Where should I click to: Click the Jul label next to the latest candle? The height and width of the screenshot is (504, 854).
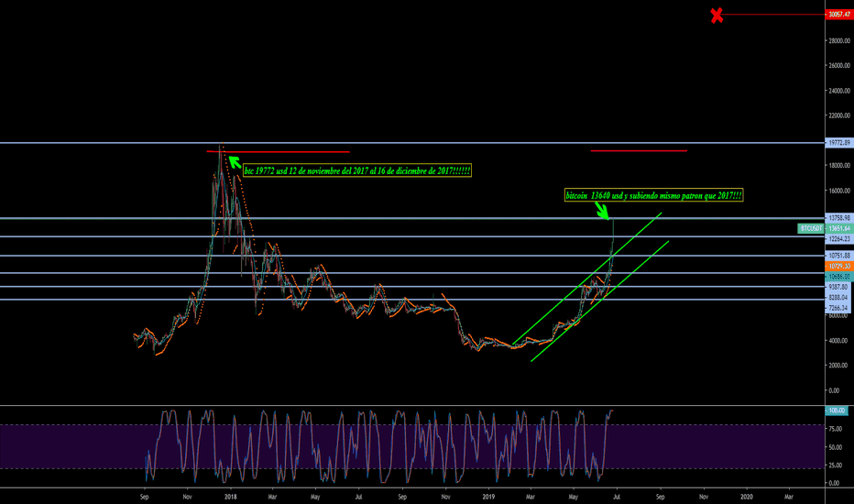617,497
